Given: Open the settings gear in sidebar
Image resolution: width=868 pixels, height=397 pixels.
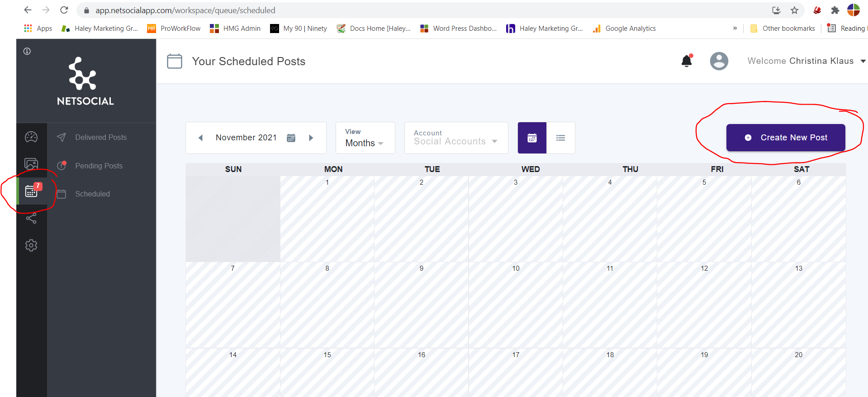Looking at the screenshot, I should [x=31, y=245].
